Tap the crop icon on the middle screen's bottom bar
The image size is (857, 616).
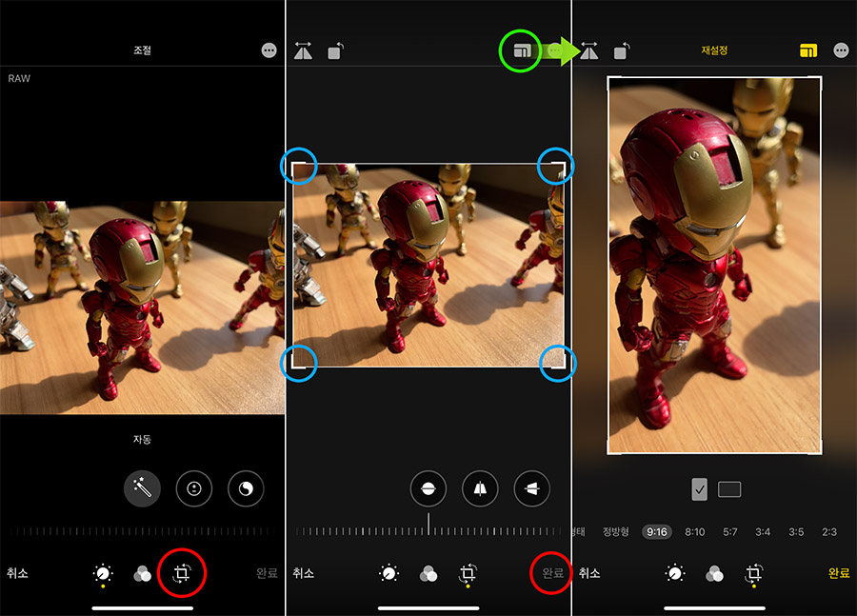468,574
